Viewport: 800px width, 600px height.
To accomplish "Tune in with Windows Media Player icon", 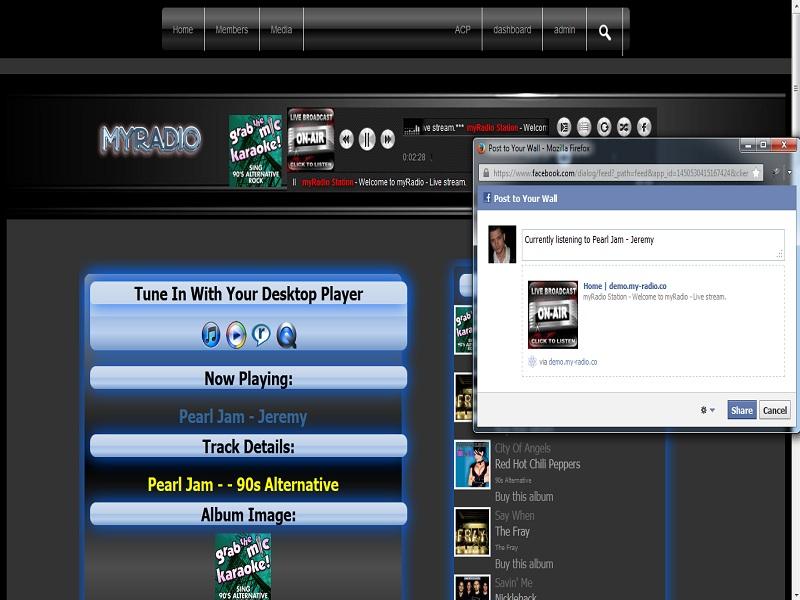I will (236, 335).
